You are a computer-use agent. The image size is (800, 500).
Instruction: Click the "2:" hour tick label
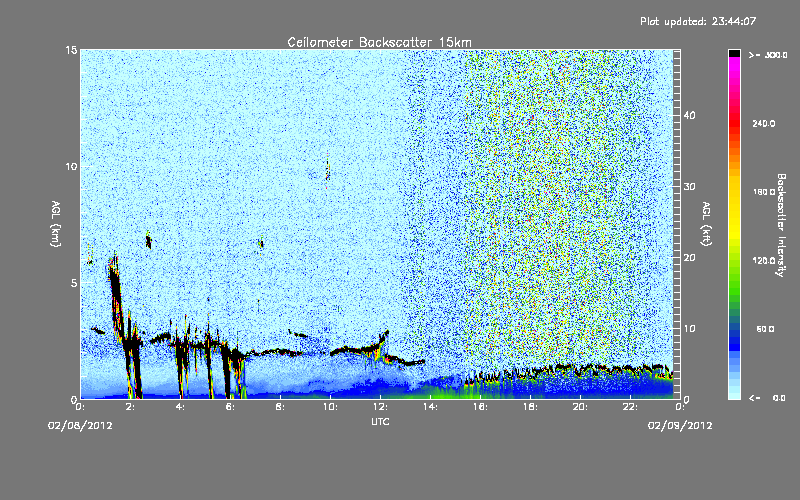pos(131,407)
